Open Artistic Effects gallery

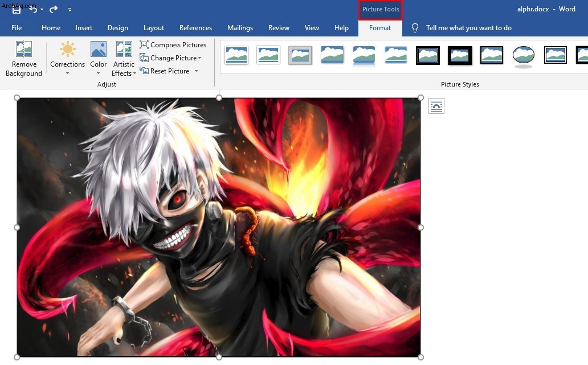124,59
